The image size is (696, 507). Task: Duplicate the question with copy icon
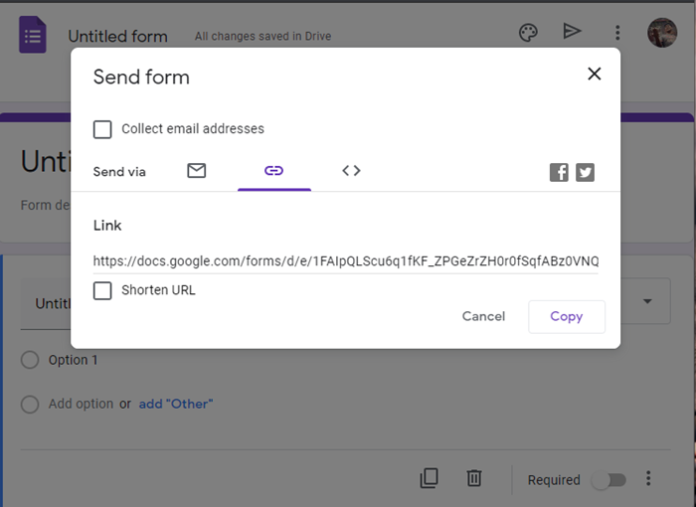(x=429, y=478)
